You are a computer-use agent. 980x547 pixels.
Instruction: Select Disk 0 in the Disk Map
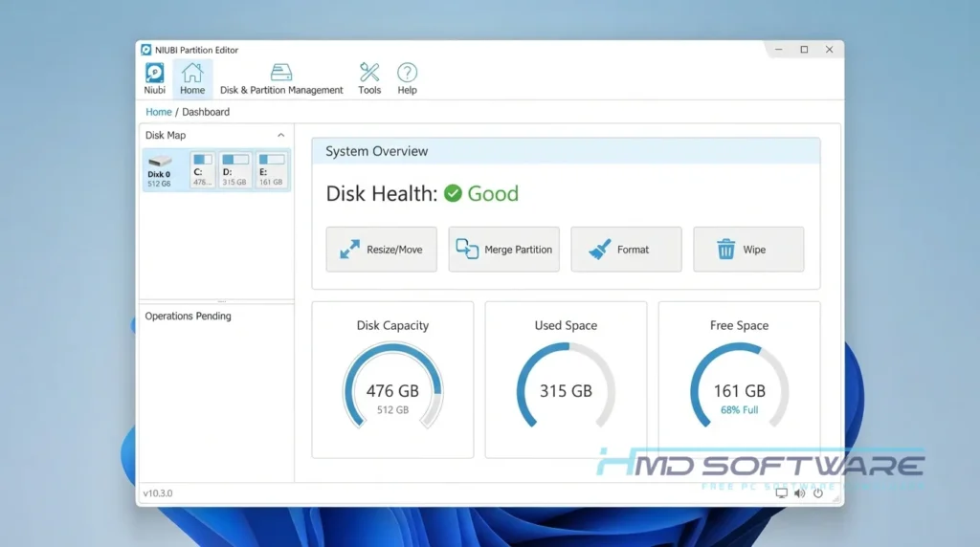[160, 170]
